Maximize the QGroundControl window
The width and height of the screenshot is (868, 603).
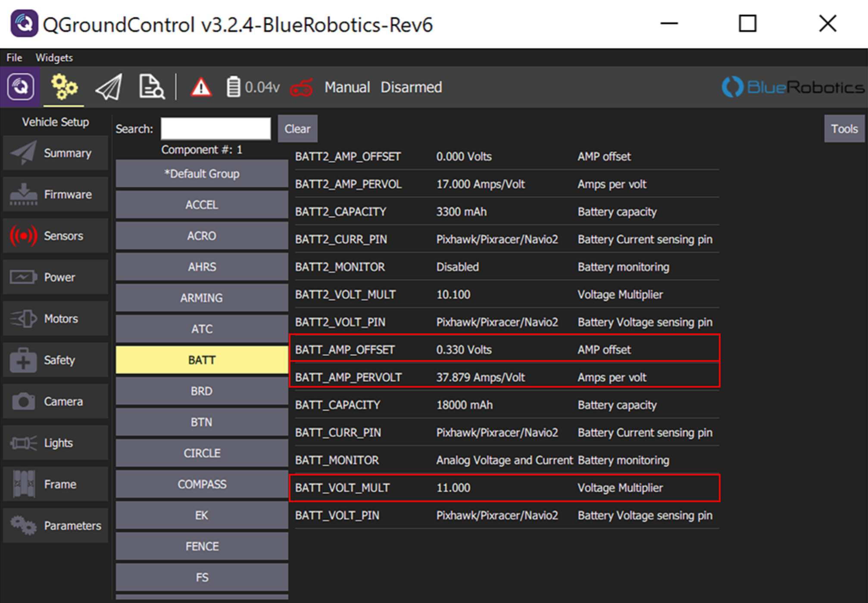point(747,23)
